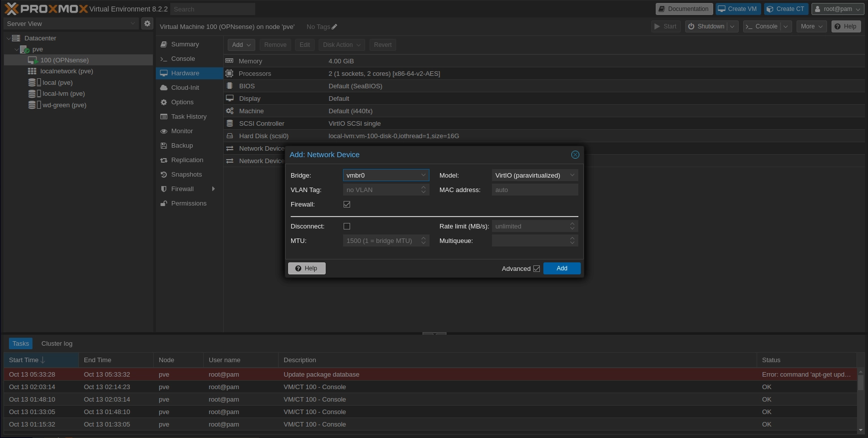Open Server View settings gear
The width and height of the screenshot is (868, 438).
point(147,23)
